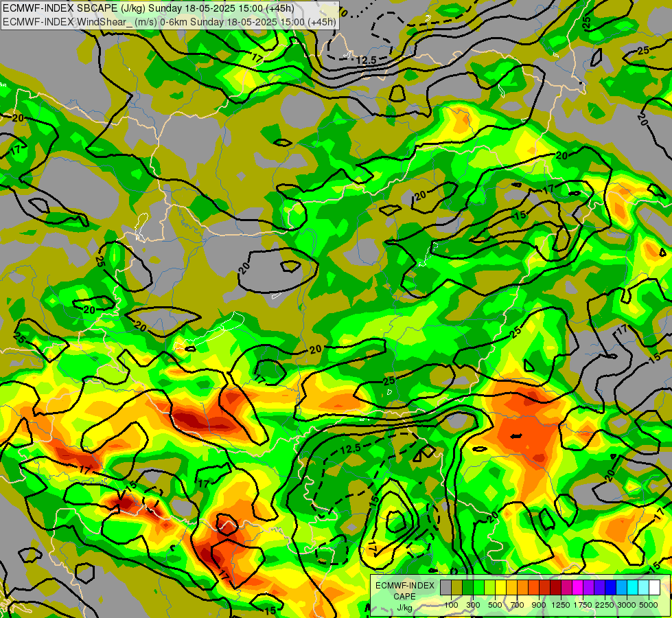Select the olive swatch left of 100
The width and height of the screenshot is (672, 618).
[x=457, y=588]
